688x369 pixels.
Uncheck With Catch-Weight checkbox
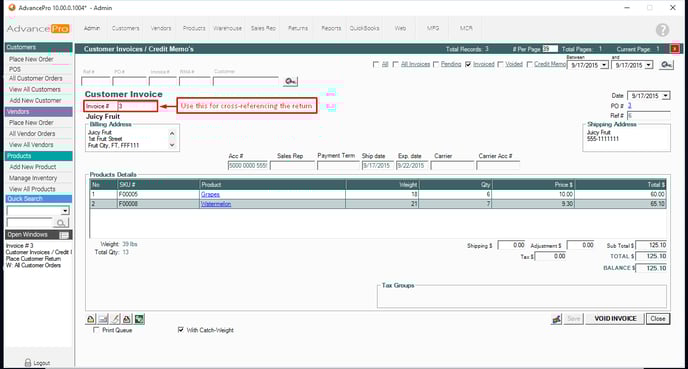[180, 330]
